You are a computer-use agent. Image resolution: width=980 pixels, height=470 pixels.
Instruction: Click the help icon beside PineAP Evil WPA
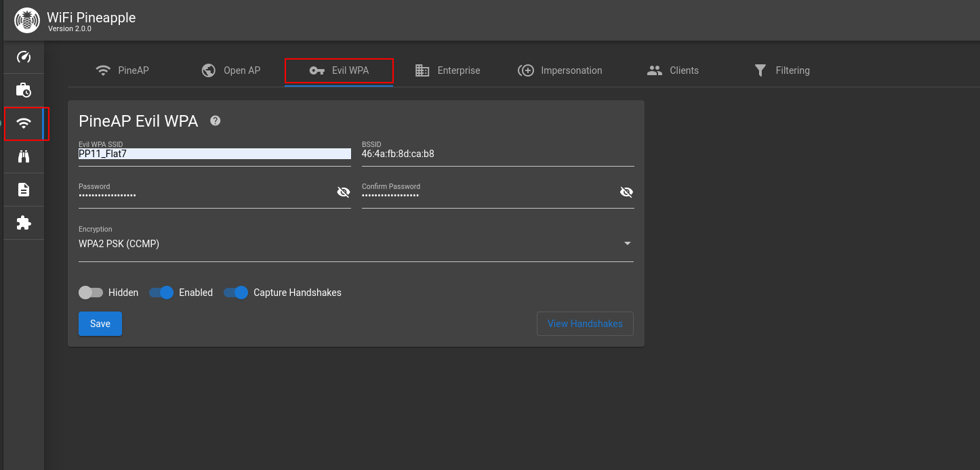coord(216,121)
